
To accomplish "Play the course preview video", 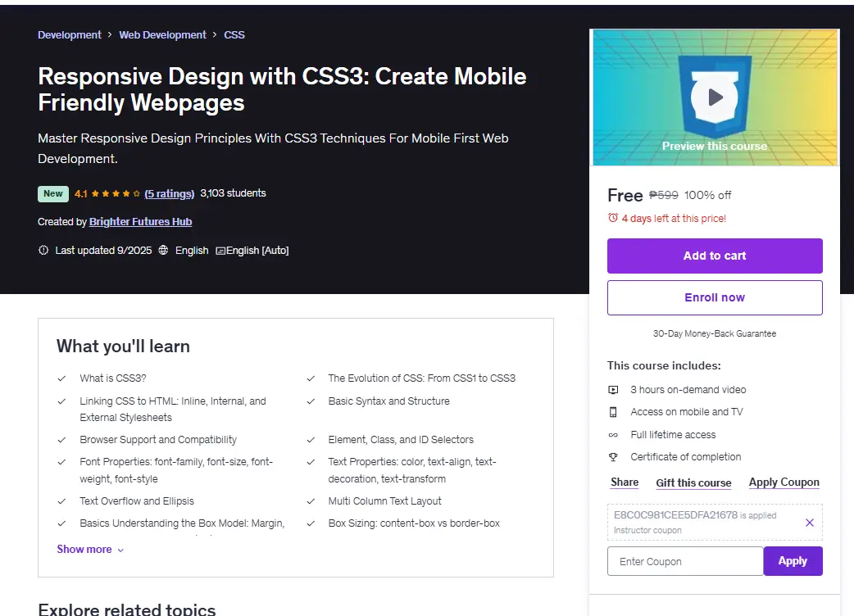I will point(714,97).
